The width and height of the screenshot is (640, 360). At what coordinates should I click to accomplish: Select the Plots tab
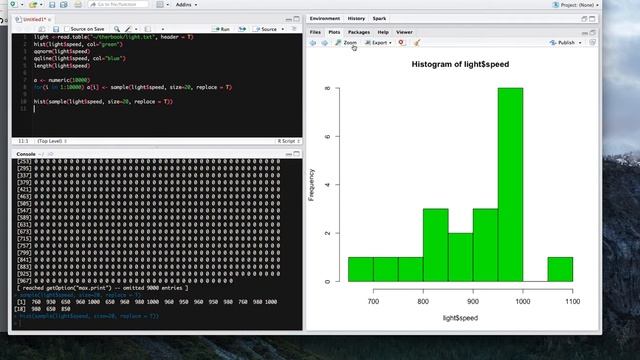point(334,32)
